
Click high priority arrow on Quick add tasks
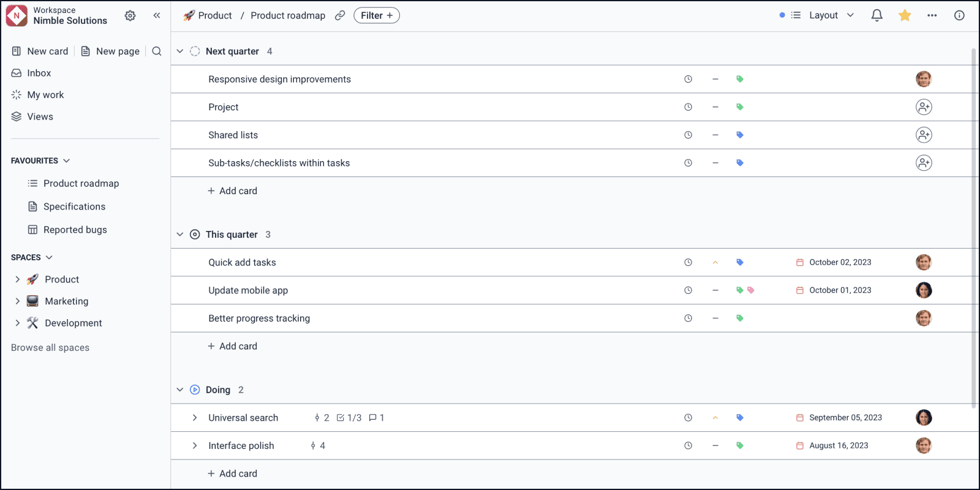tap(715, 262)
